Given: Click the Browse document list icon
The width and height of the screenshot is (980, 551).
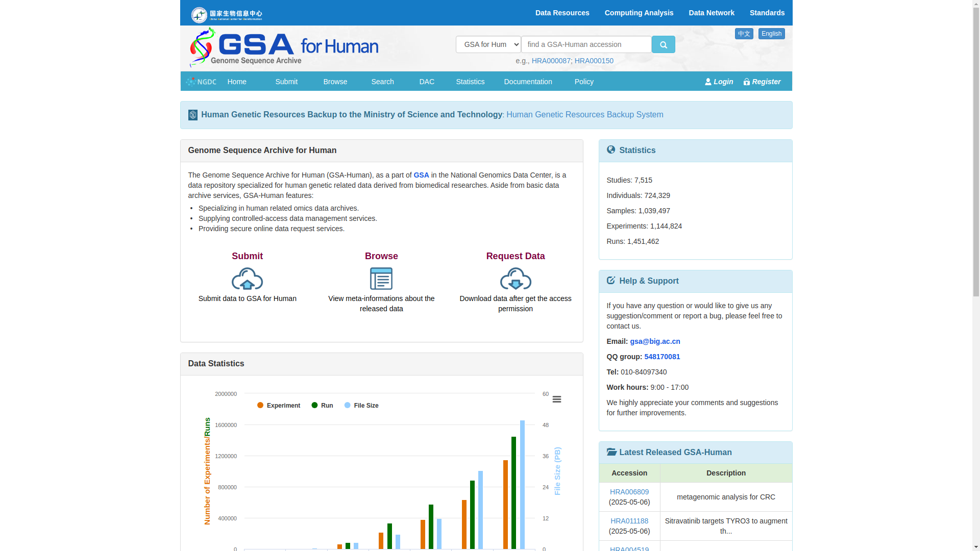Looking at the screenshot, I should pyautogui.click(x=381, y=279).
